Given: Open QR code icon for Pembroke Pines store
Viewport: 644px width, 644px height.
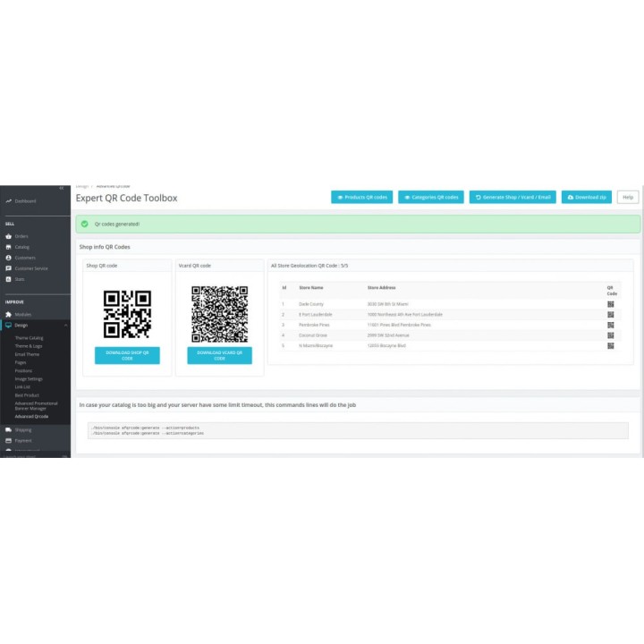Looking at the screenshot, I should (x=611, y=325).
